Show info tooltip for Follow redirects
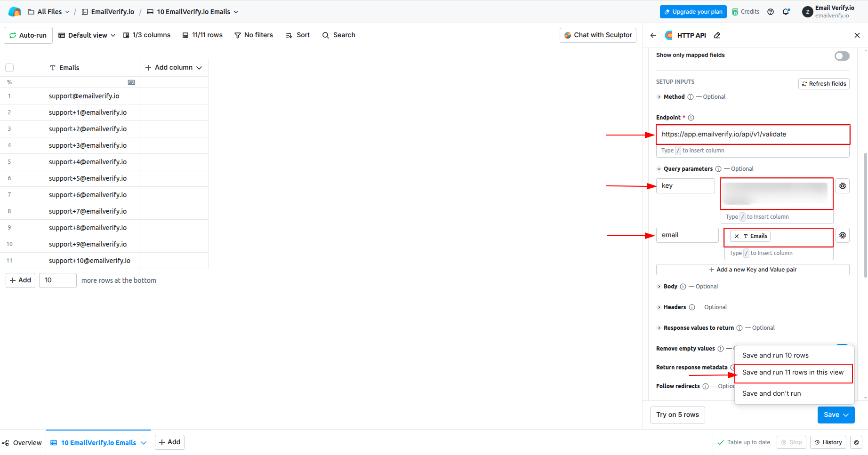Viewport: 868px width, 455px height. click(706, 386)
